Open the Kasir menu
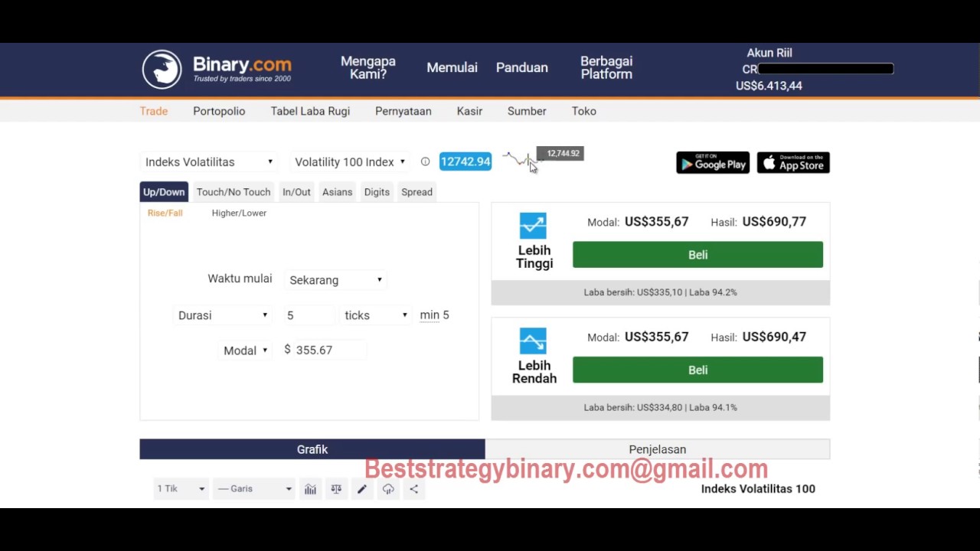Screen dimensions: 980x551 pyautogui.click(x=469, y=111)
